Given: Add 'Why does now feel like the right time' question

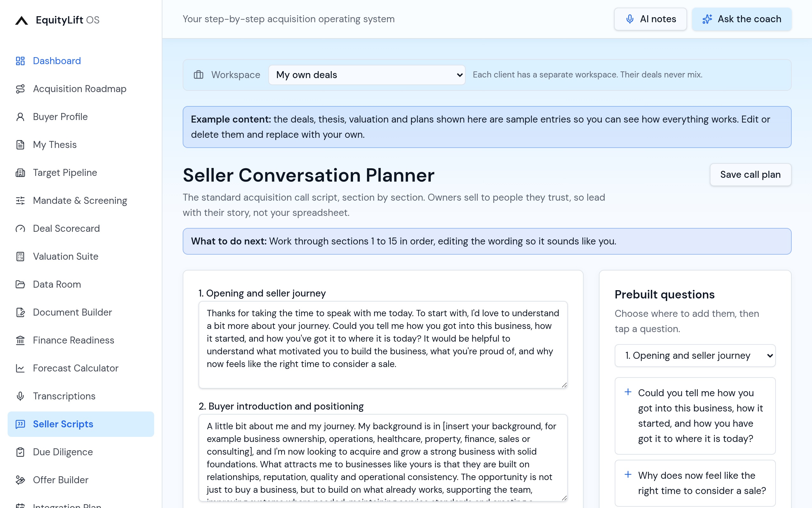Looking at the screenshot, I should (695, 483).
